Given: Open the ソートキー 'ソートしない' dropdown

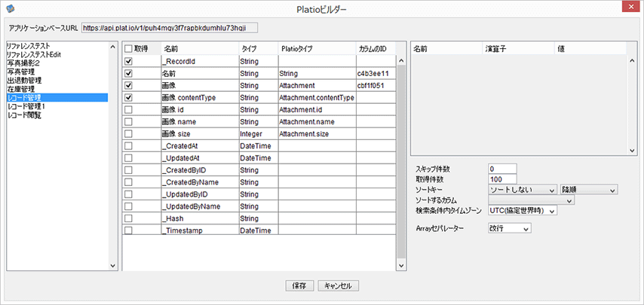Looking at the screenshot, I should click(523, 189).
